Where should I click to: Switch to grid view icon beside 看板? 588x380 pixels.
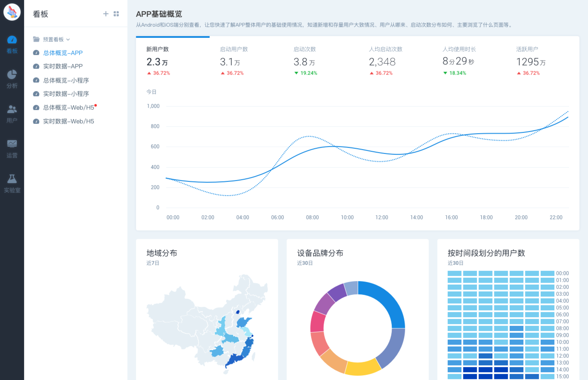tap(116, 14)
